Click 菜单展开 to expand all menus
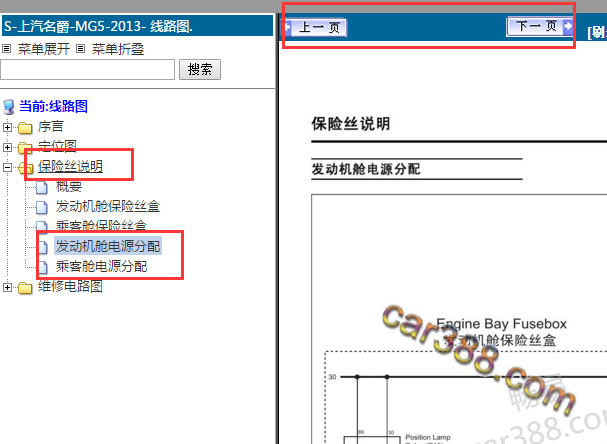The image size is (607, 444). pos(44,49)
